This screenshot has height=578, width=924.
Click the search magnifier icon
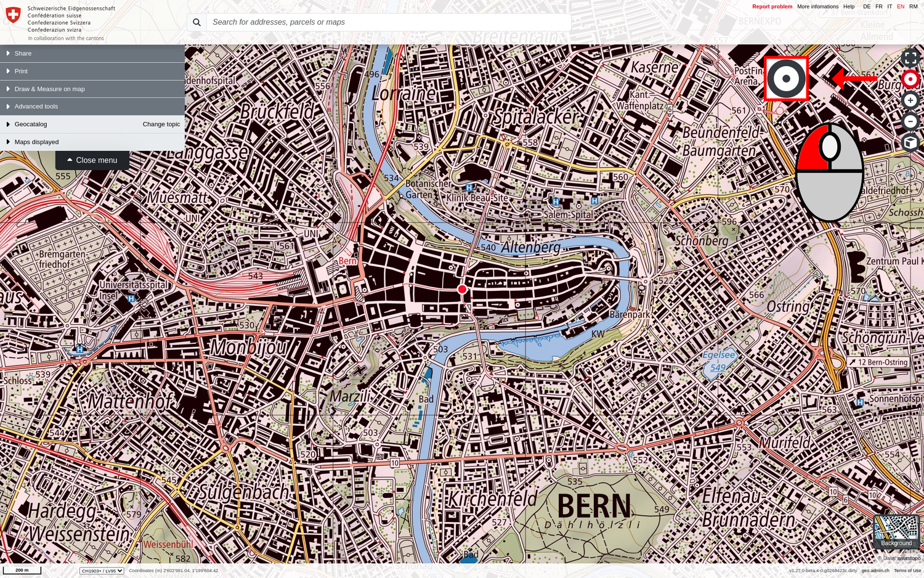pos(196,22)
